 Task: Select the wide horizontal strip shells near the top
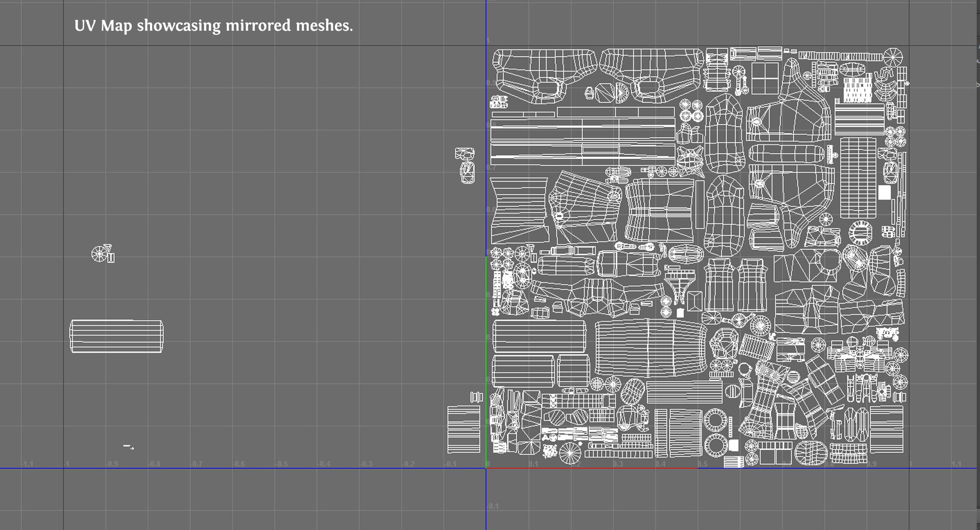[x=582, y=135]
